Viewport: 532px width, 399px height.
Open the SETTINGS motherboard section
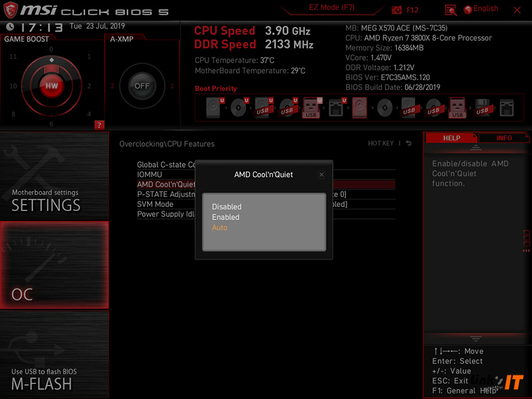(x=54, y=176)
